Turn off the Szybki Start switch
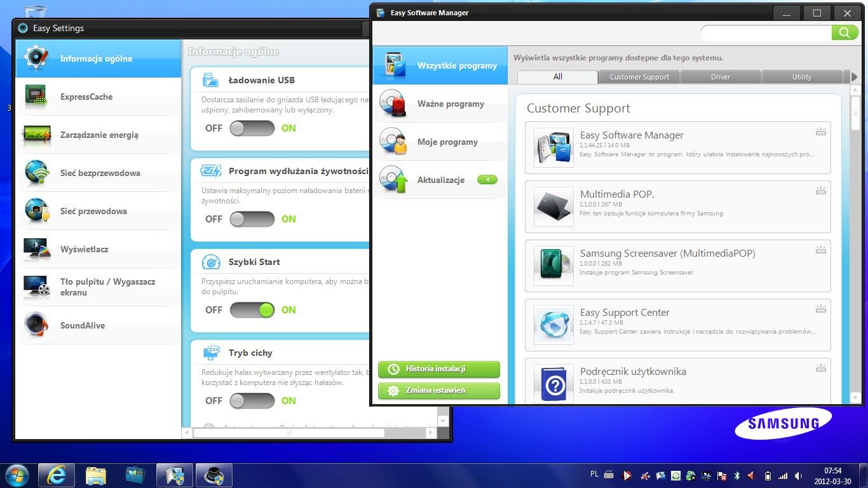 point(252,310)
